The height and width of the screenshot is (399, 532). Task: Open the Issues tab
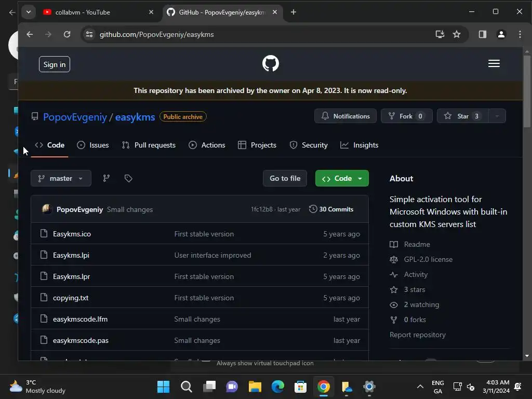[93, 145]
